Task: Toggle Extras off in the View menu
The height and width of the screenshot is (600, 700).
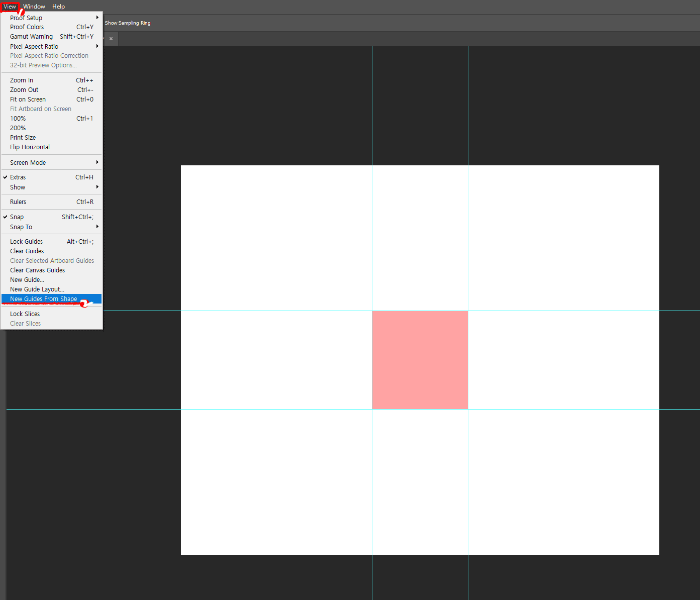Action: point(18,177)
